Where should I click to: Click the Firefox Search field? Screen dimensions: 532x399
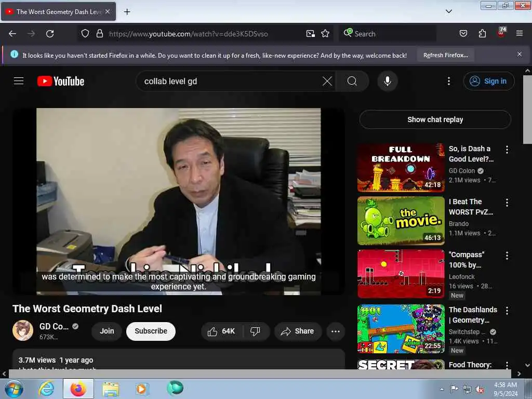389,34
